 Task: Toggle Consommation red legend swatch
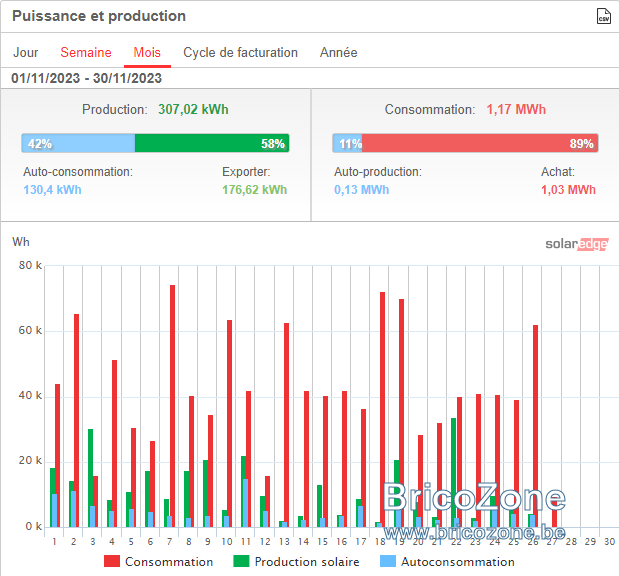click(x=112, y=561)
